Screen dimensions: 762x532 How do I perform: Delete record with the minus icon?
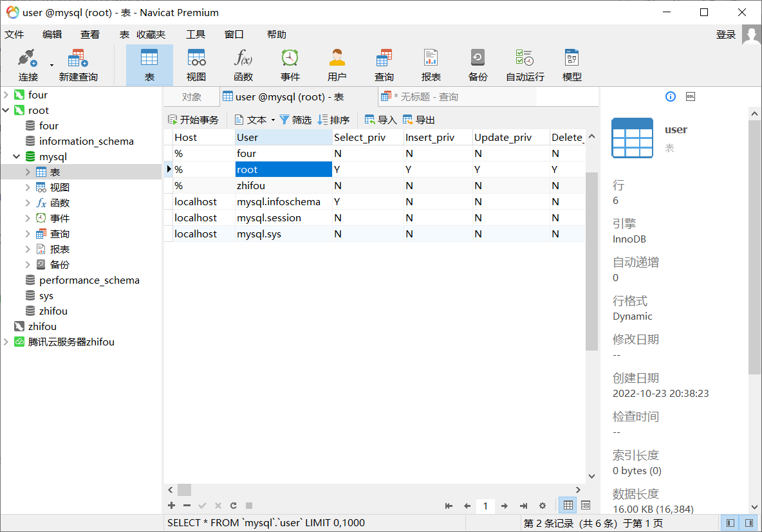(x=187, y=506)
